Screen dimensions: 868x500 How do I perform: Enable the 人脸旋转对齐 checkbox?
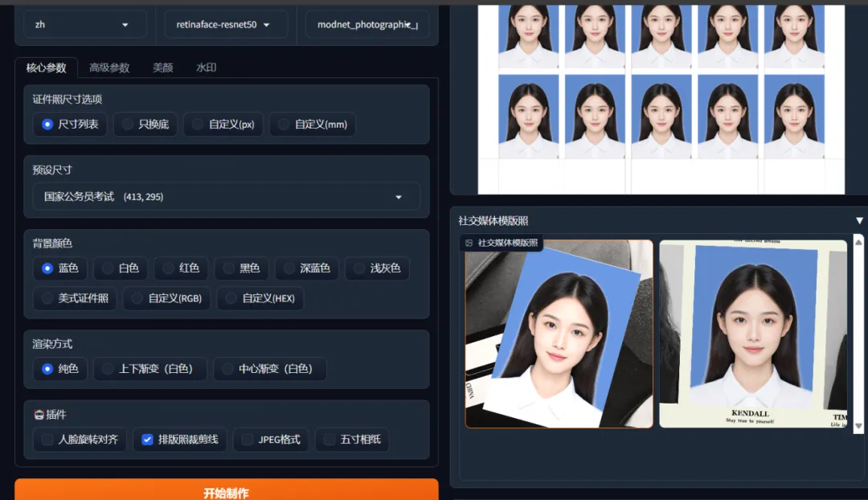tap(48, 440)
